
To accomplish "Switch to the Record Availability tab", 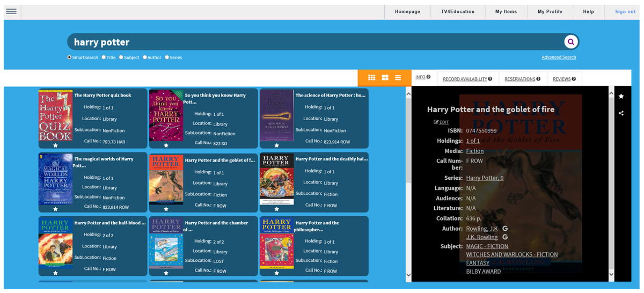I will coord(467,79).
